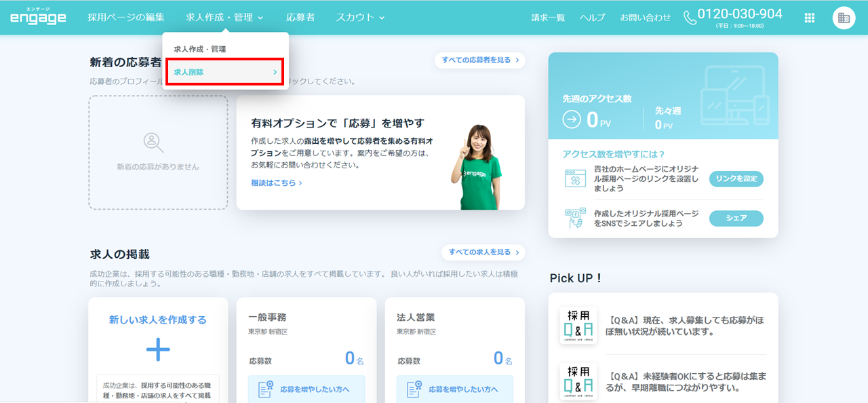Viewport: 868px width, 403px height.
Task: Click document icon in 一般事務 card
Action: point(265,389)
